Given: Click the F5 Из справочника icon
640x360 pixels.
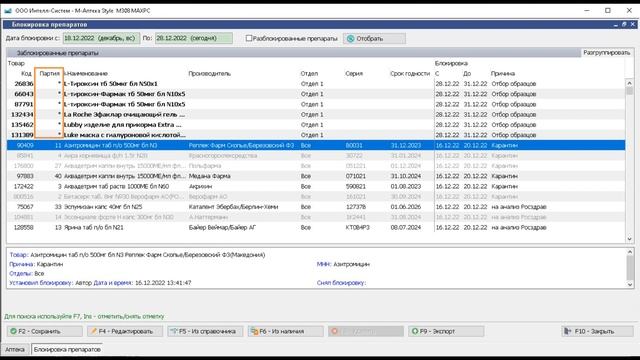Looking at the screenshot, I should [x=174, y=331].
